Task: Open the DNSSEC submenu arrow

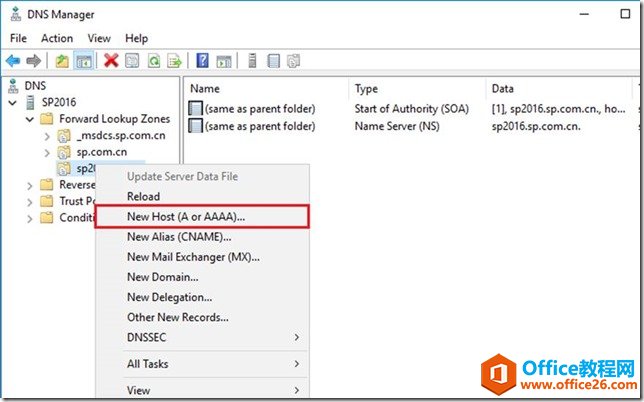Action: pyautogui.click(x=297, y=337)
